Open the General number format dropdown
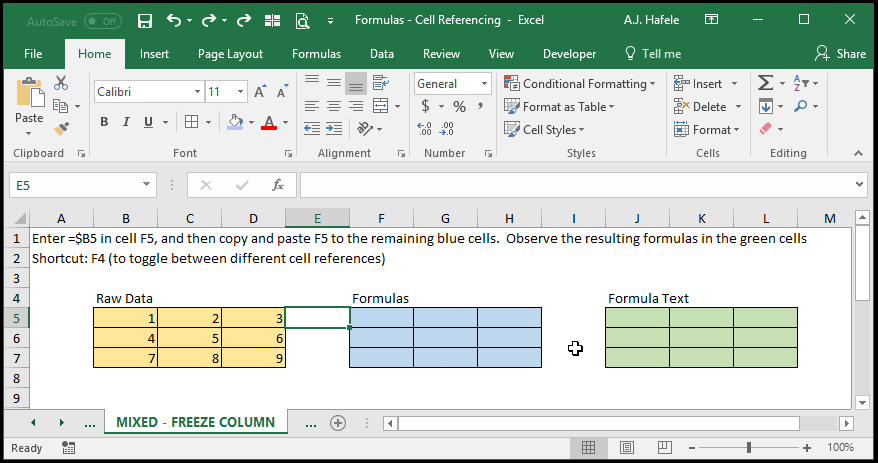The height and width of the screenshot is (463, 878). [x=484, y=84]
